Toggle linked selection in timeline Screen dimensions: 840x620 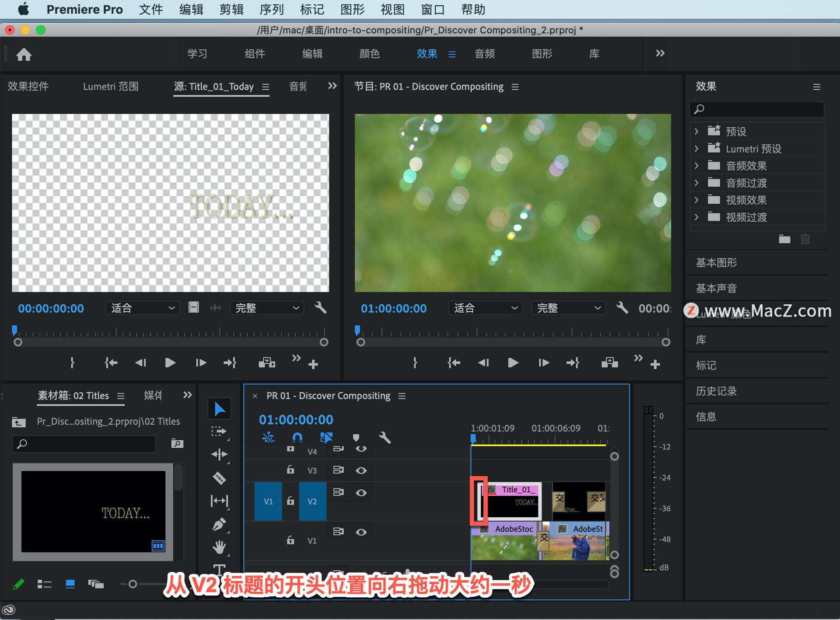pyautogui.click(x=326, y=437)
